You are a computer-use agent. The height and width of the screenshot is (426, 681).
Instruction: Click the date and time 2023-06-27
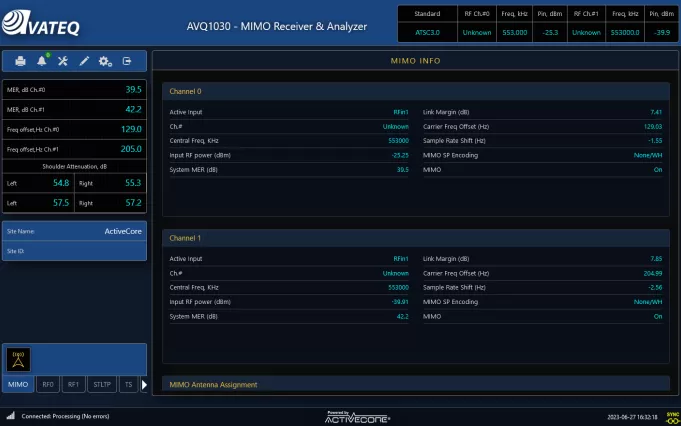click(632, 417)
